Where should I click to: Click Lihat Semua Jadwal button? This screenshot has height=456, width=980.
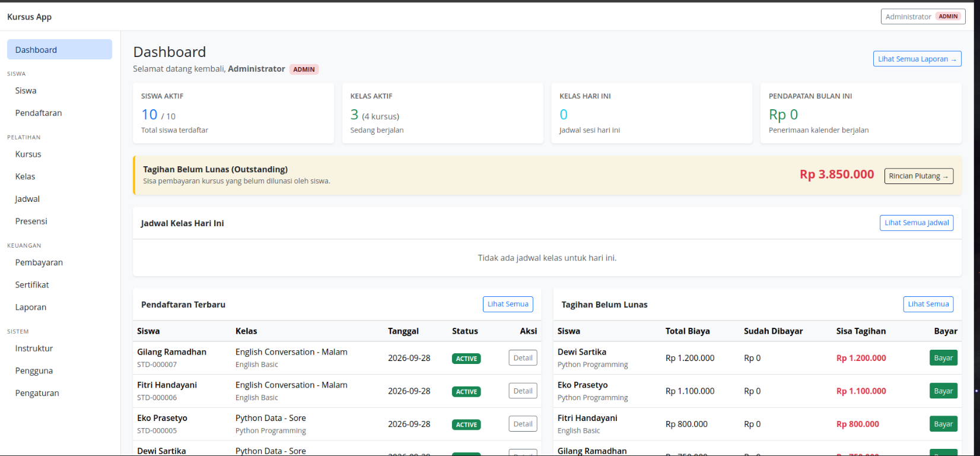pos(917,223)
